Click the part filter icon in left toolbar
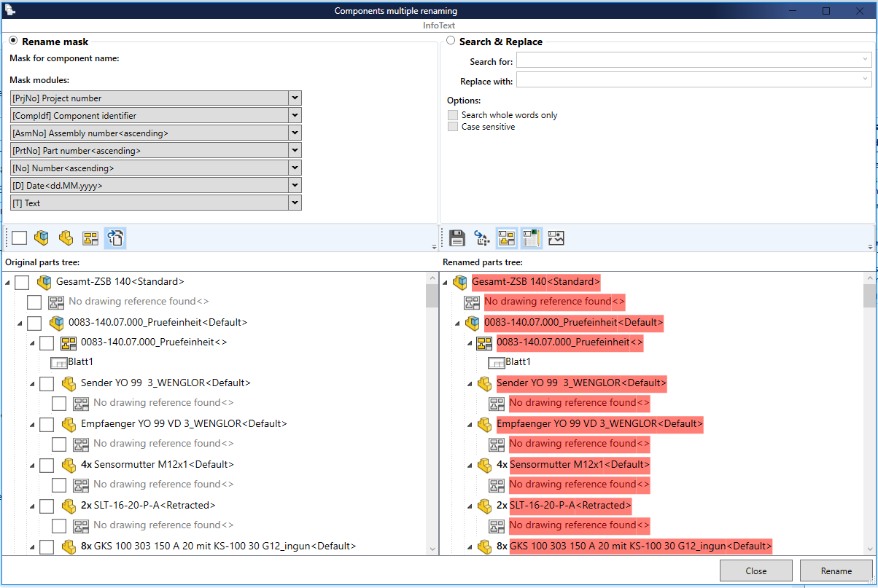Screen dimensions: 878x588 coord(66,238)
